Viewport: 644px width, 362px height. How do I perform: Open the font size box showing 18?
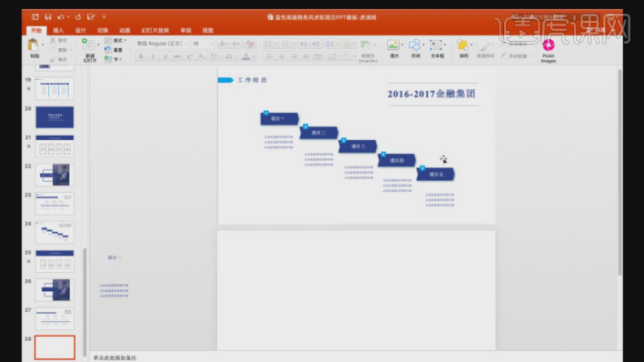(203, 44)
